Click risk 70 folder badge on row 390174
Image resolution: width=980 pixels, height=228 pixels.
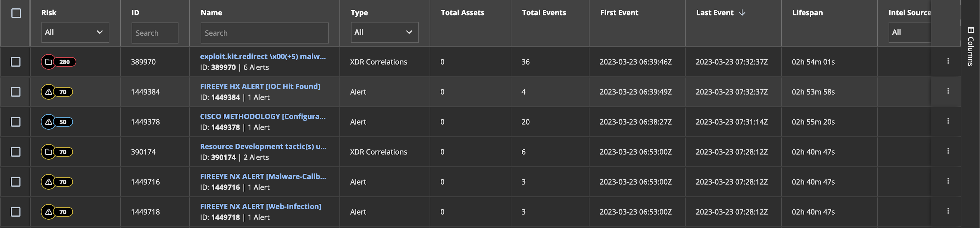pyautogui.click(x=57, y=152)
